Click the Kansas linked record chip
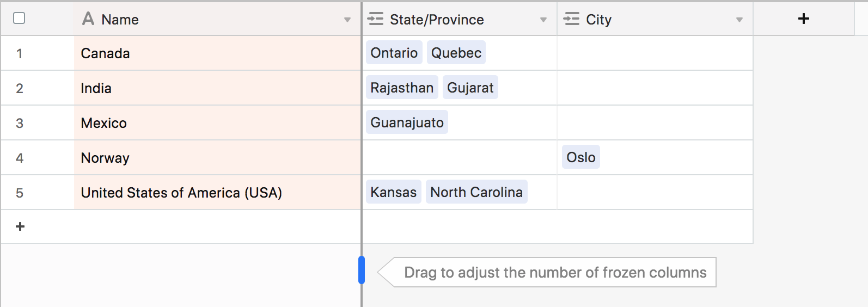Image resolution: width=868 pixels, height=307 pixels. 394,192
